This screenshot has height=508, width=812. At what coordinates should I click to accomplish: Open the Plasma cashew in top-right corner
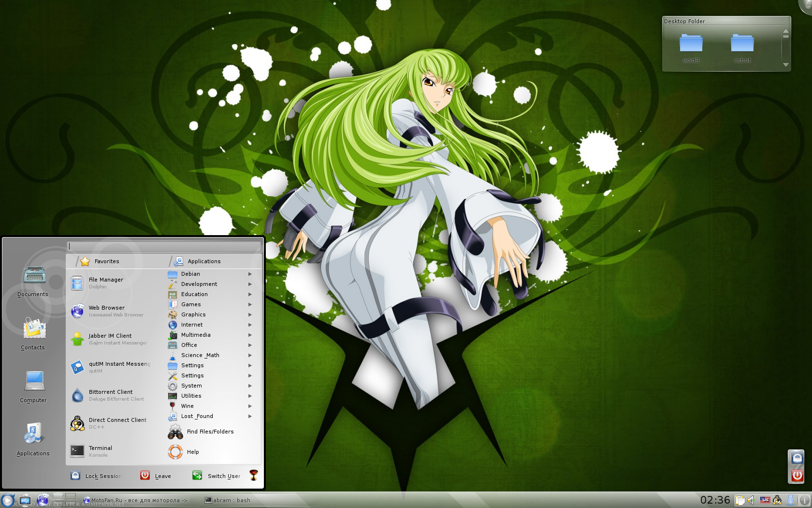805,6
